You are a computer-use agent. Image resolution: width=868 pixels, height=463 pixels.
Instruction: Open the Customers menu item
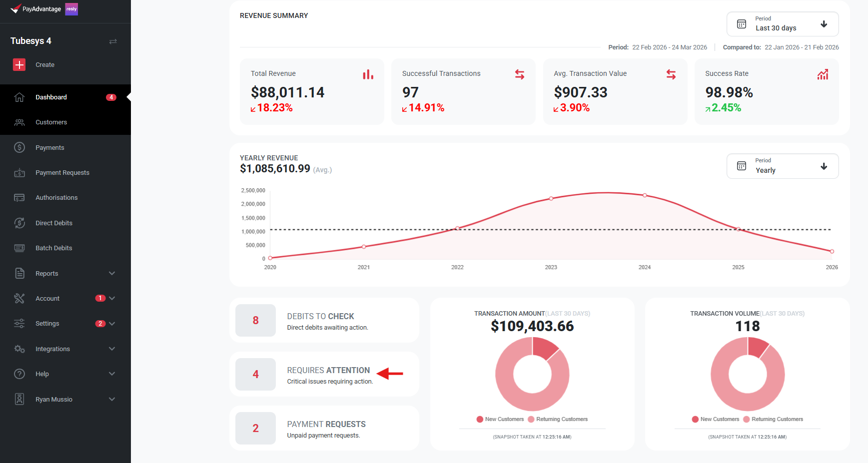pyautogui.click(x=51, y=122)
